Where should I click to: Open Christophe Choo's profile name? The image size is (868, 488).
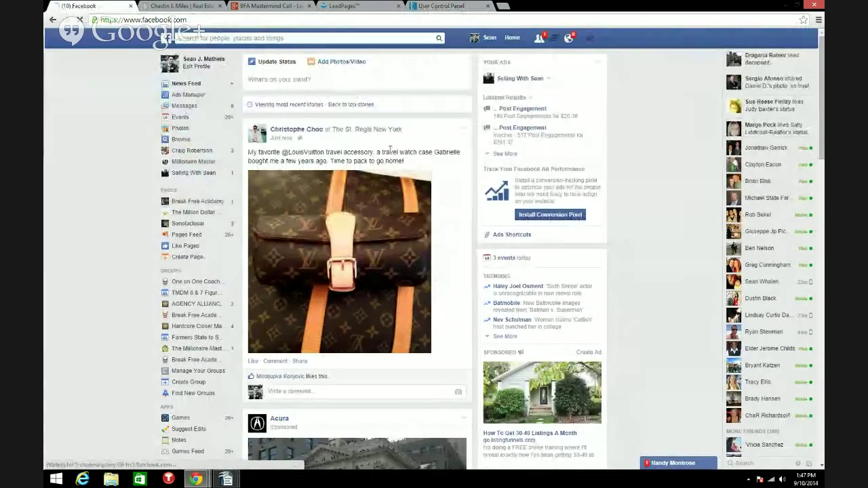[296, 129]
